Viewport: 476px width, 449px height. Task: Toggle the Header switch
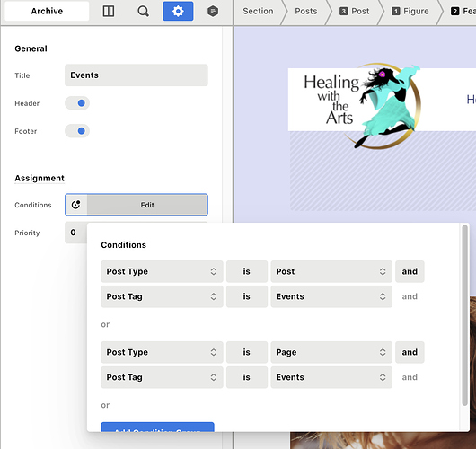(x=77, y=103)
